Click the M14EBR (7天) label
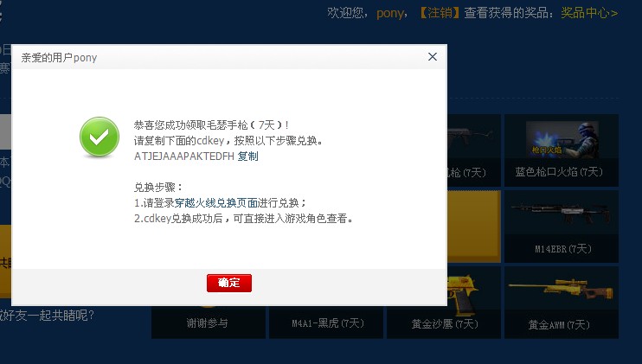This screenshot has height=364, width=642. pyautogui.click(x=563, y=249)
